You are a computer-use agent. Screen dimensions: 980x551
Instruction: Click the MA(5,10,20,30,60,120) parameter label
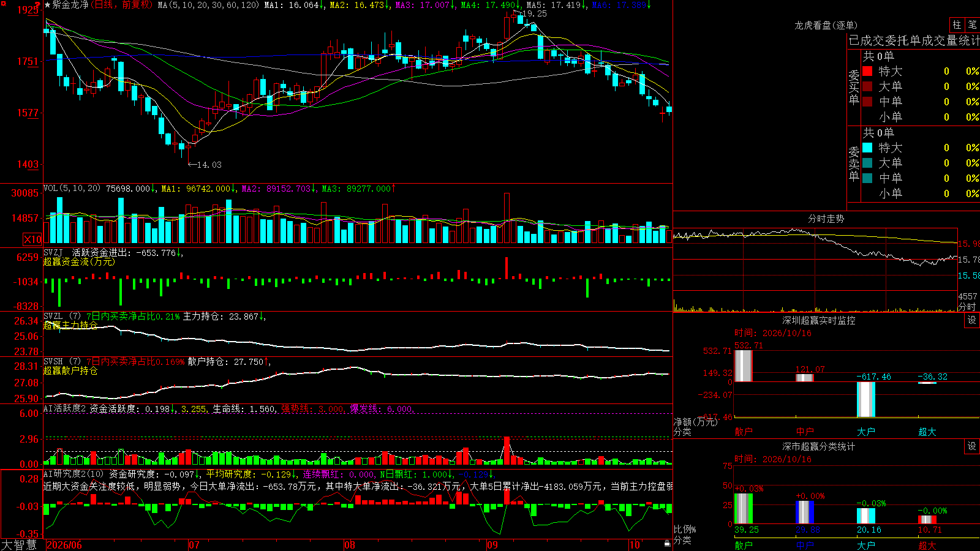[x=209, y=5]
